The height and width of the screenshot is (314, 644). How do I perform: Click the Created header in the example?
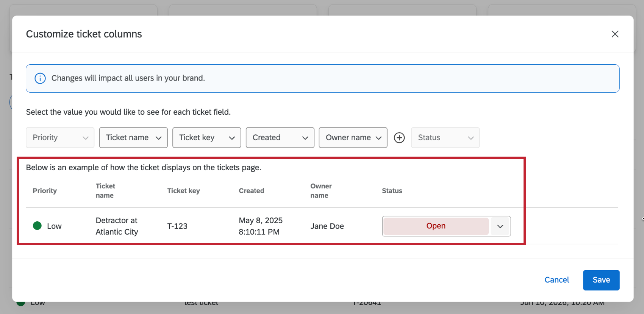tap(252, 191)
